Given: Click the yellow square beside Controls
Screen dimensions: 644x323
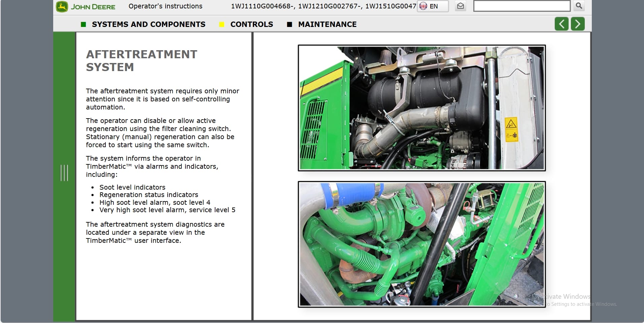Looking at the screenshot, I should coord(222,24).
